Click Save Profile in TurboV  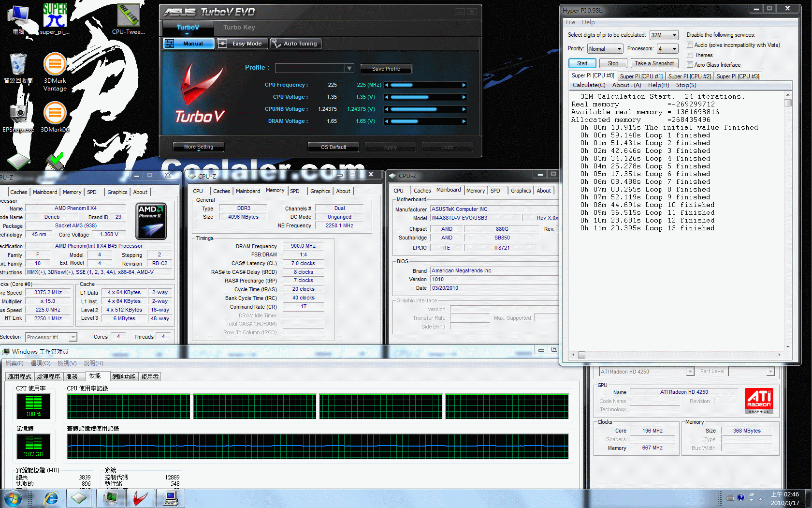[x=386, y=69]
